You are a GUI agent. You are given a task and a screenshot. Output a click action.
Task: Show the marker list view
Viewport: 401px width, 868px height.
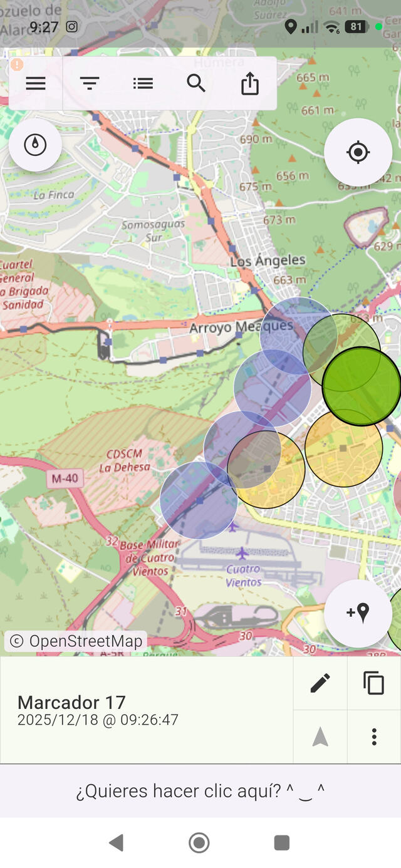[x=143, y=83]
